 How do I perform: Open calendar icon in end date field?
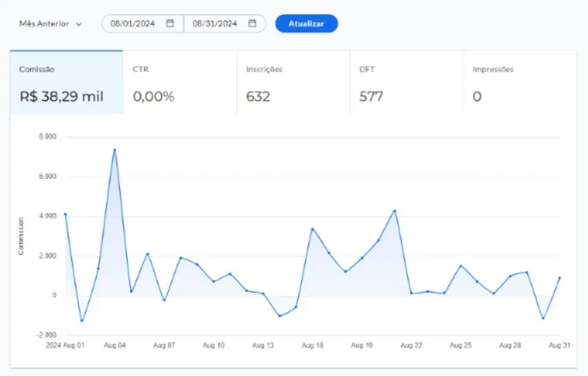252,23
